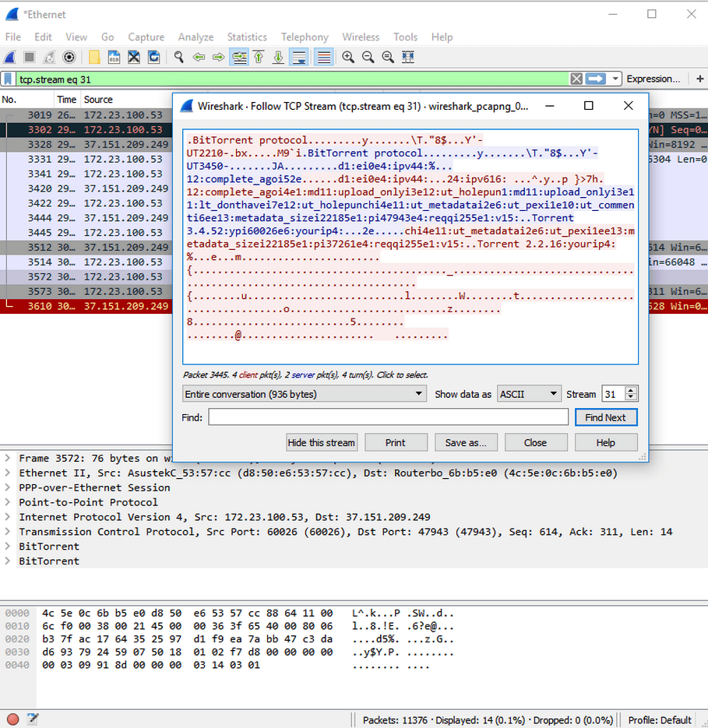Image resolution: width=708 pixels, height=728 pixels.
Task: Click the Go to first packet icon
Action: (258, 57)
